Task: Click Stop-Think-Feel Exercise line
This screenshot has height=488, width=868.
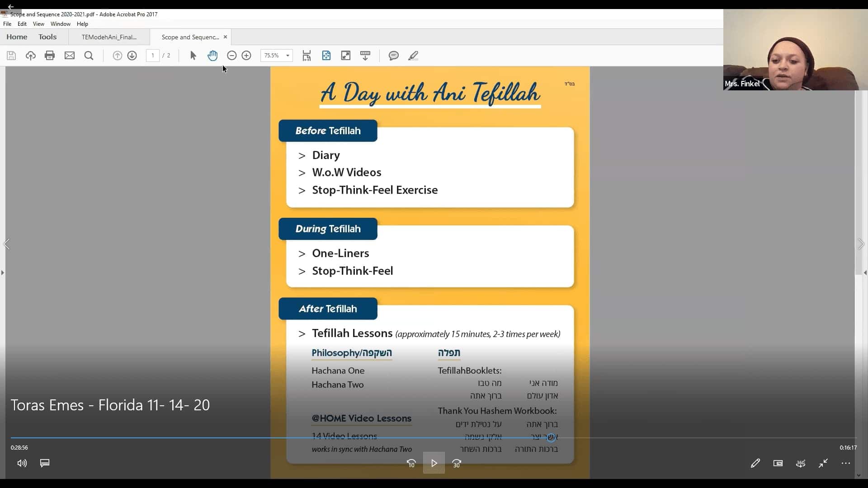Action: 375,190
